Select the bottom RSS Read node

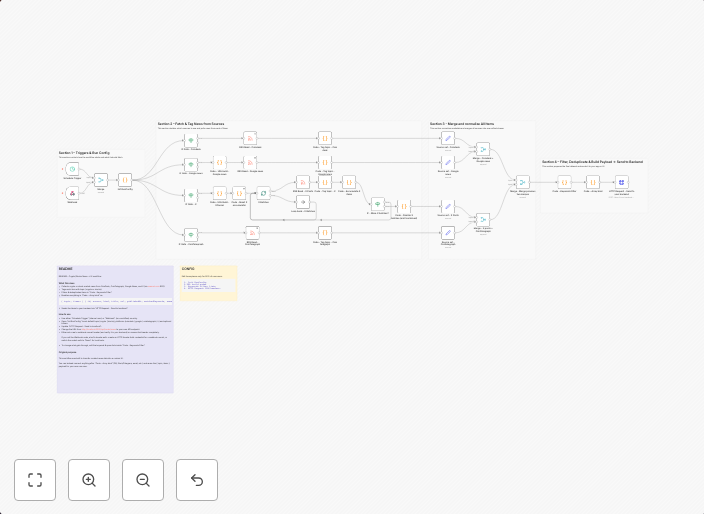(x=253, y=233)
